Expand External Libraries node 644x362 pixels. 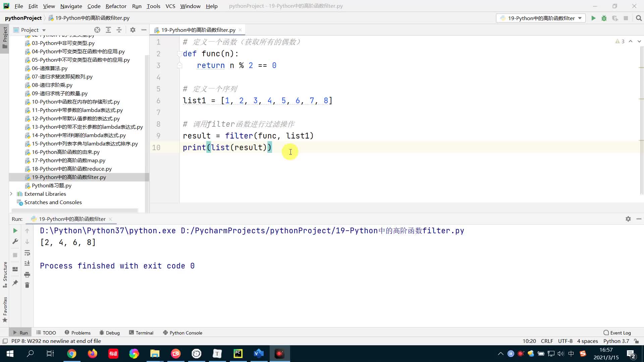coord(11,194)
